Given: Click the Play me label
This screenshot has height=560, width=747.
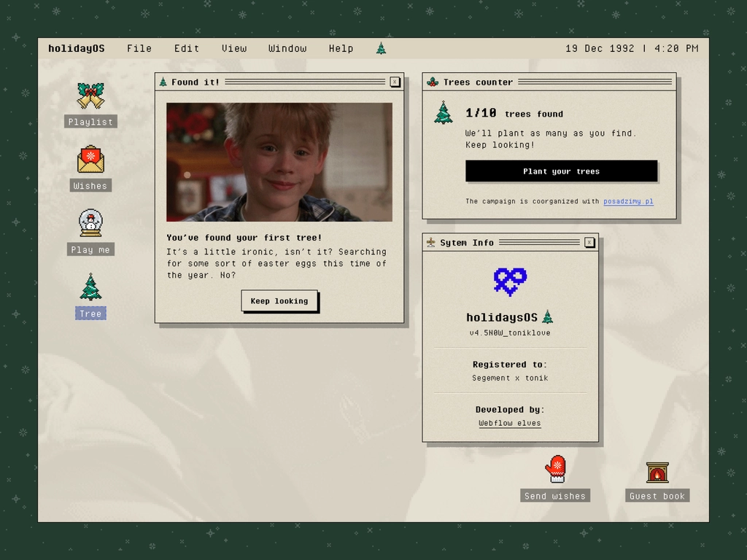Looking at the screenshot, I should pos(90,249).
